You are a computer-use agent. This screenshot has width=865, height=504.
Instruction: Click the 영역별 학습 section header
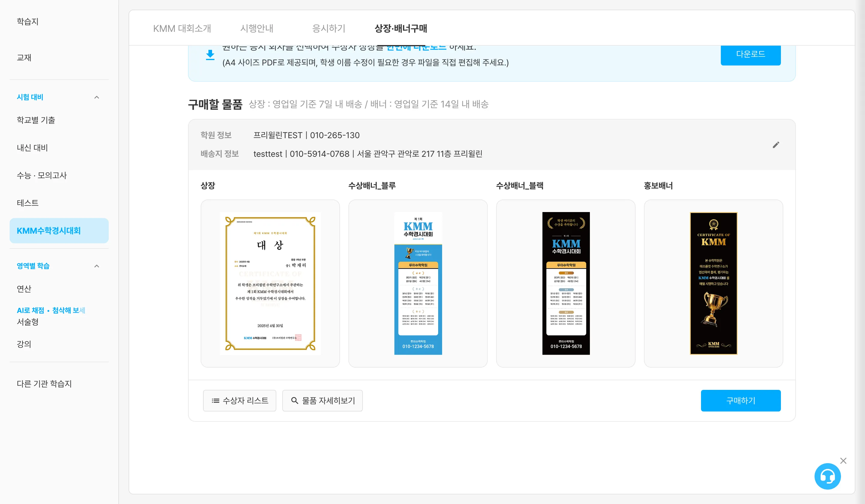(33, 266)
